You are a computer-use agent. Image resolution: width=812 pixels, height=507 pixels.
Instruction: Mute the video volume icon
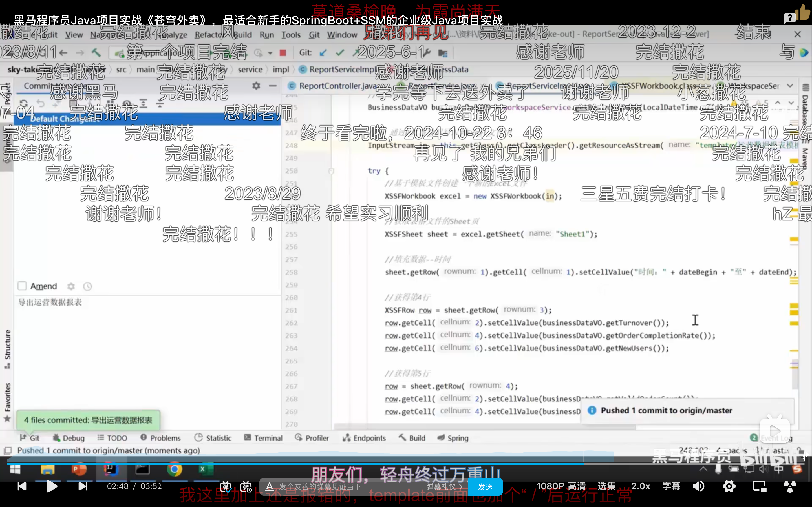point(699,486)
